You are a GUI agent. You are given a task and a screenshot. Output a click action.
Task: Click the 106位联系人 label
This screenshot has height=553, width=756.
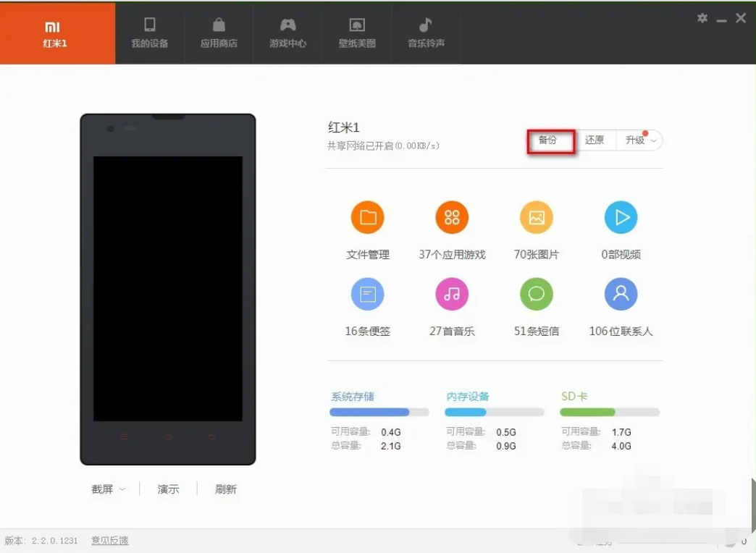point(621,332)
